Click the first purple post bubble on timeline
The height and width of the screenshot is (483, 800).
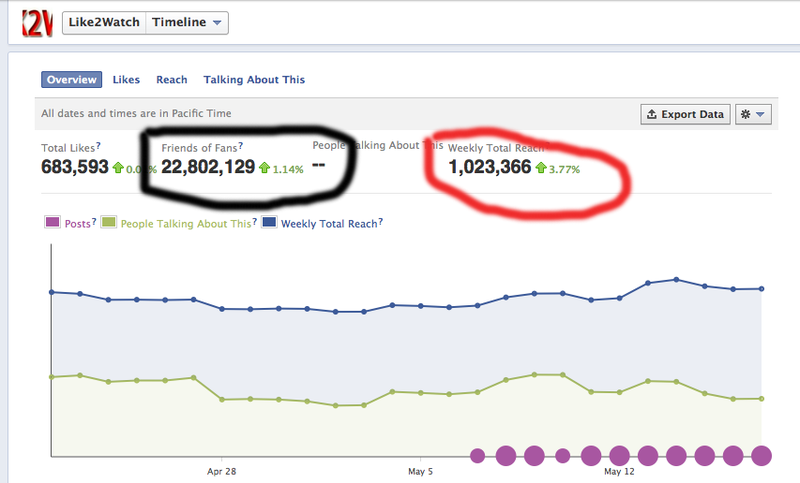pos(477,456)
